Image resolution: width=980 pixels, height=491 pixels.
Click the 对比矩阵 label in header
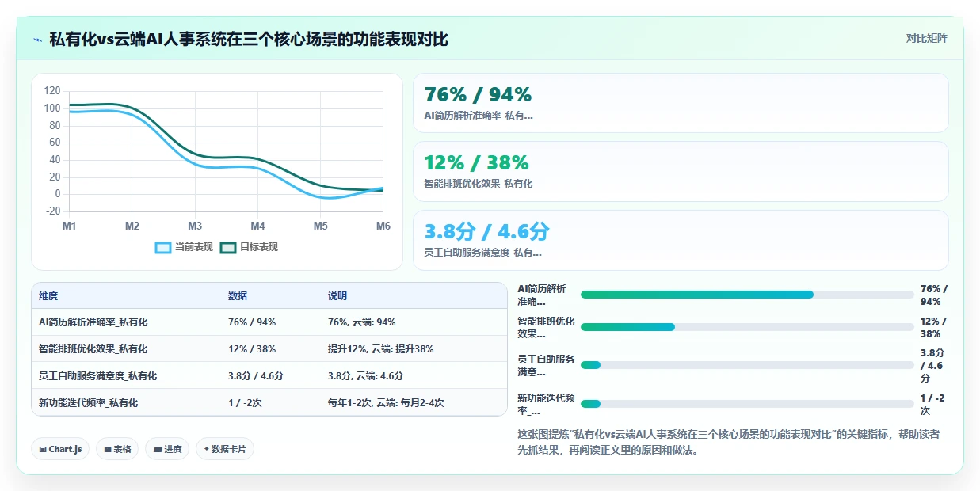point(926,38)
